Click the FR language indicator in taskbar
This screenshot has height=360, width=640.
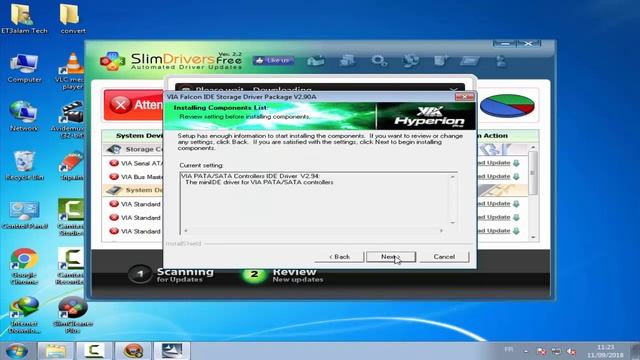(x=509, y=350)
